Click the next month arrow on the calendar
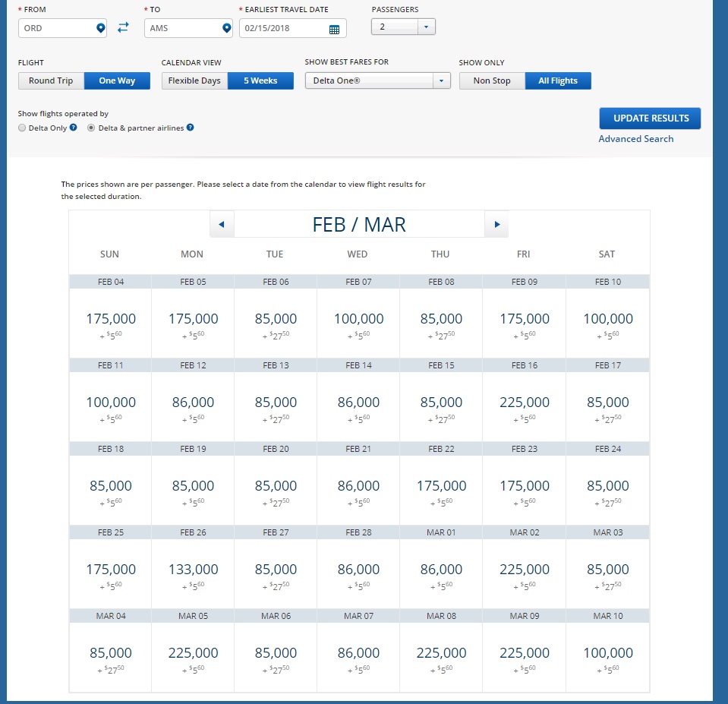 (496, 223)
